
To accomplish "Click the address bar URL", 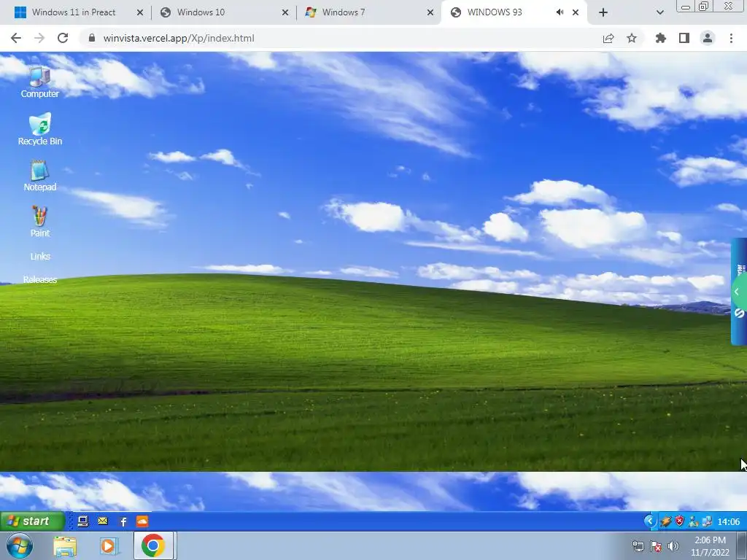I will [179, 38].
